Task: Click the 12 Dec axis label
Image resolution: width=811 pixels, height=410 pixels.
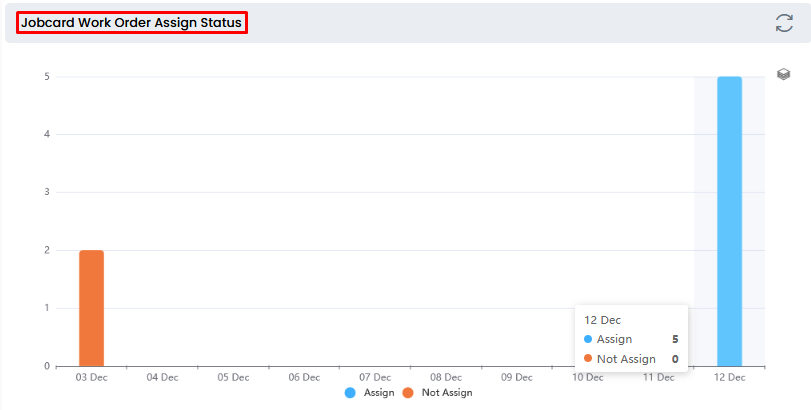Action: 729,377
